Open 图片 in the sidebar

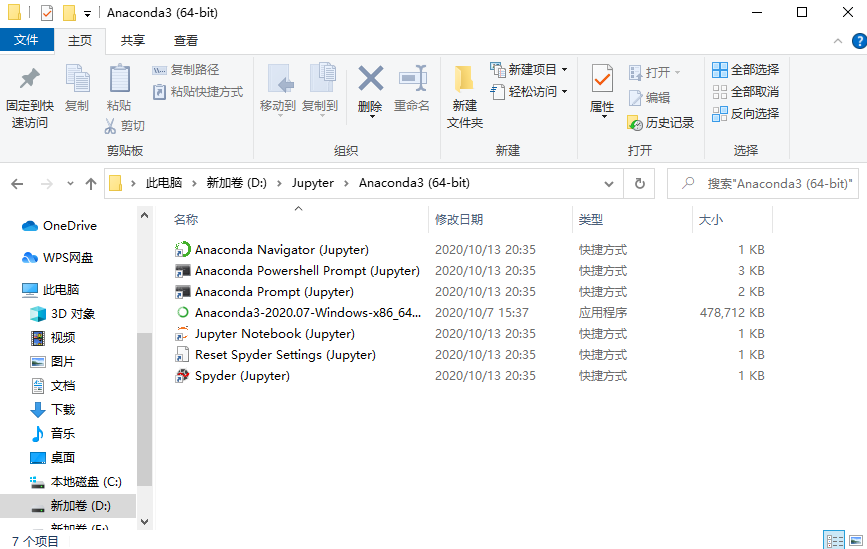pos(52,362)
